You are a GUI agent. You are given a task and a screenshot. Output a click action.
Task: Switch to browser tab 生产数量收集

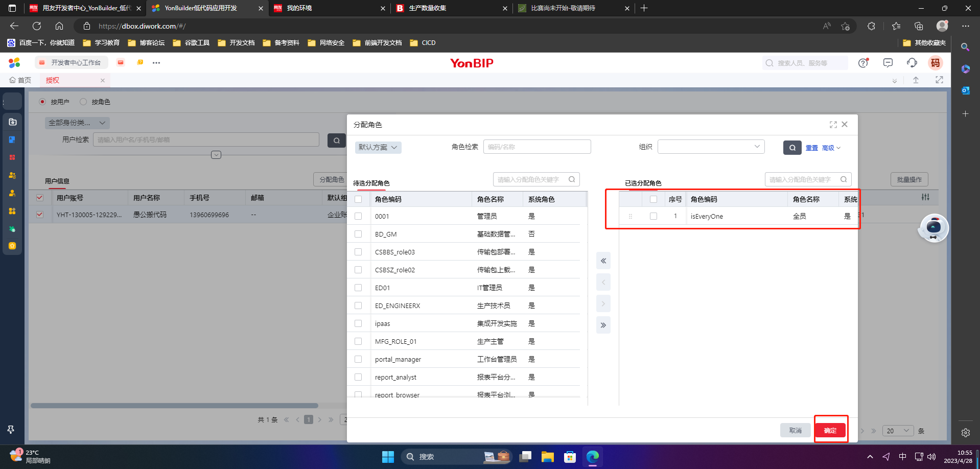coord(452,8)
